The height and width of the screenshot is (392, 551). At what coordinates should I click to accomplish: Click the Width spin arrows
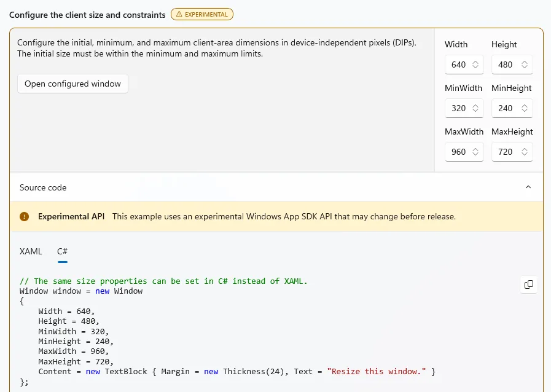[x=475, y=65]
